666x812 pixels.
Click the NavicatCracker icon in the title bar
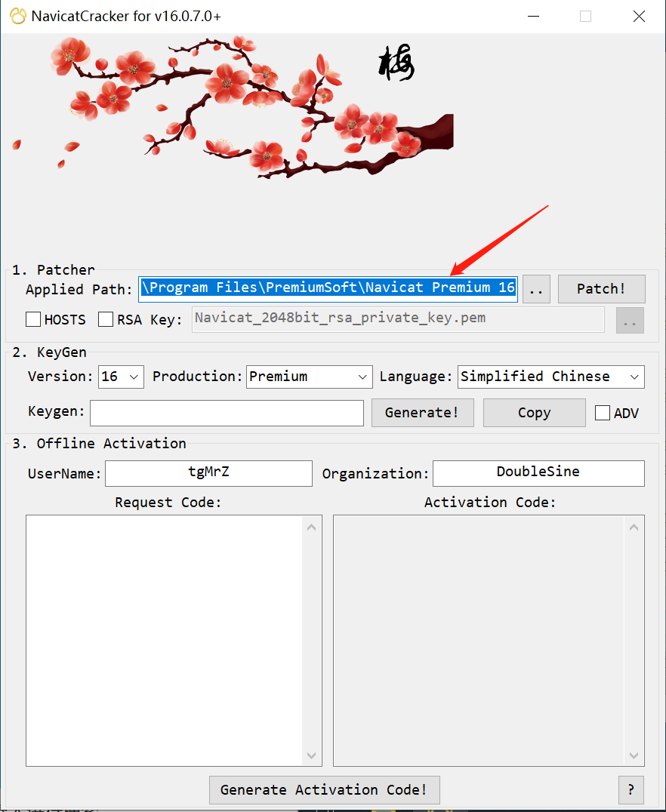point(17,16)
